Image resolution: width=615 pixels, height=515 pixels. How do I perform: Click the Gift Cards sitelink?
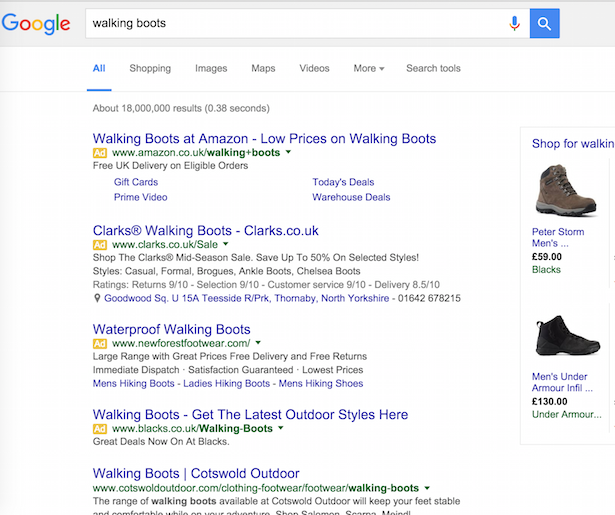pos(136,182)
